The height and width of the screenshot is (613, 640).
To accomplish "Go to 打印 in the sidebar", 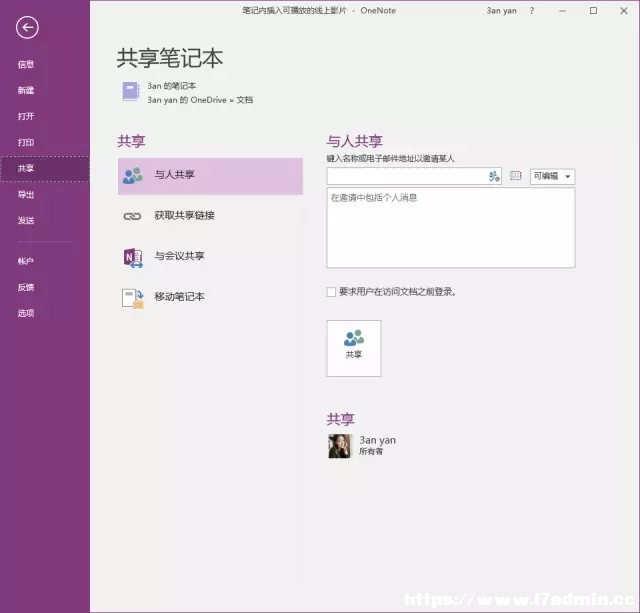I will (x=26, y=142).
